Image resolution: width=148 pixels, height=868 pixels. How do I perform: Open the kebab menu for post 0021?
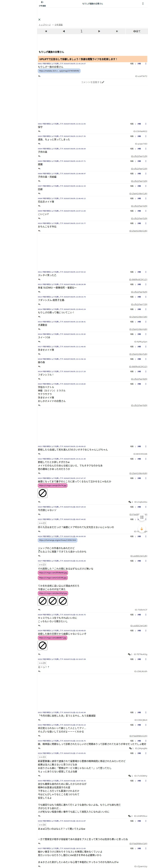(146, 446)
